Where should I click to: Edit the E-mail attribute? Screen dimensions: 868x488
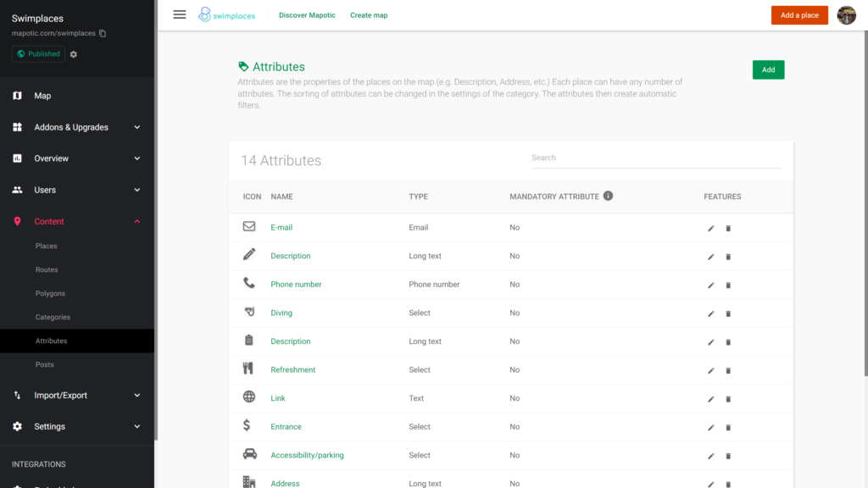point(711,228)
